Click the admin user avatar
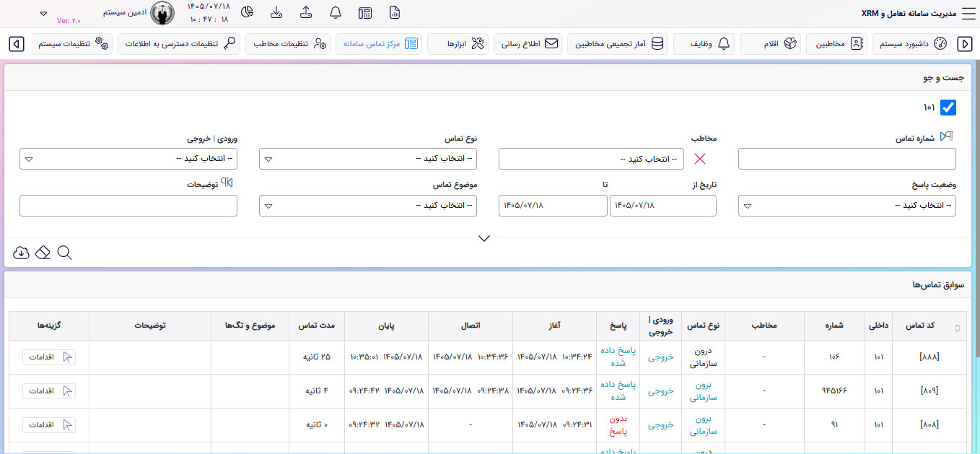The height and width of the screenshot is (454, 980). click(162, 13)
